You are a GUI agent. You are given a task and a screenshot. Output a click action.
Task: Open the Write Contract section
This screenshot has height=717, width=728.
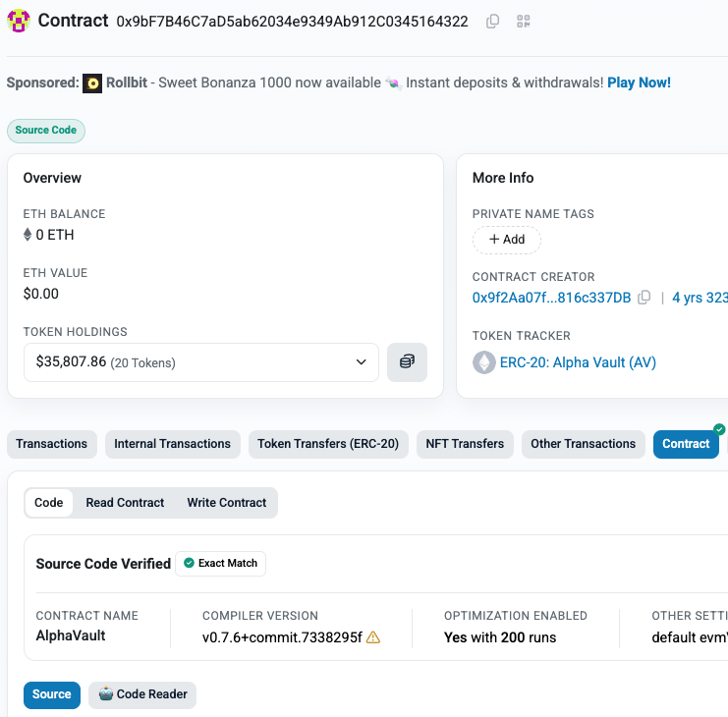click(227, 503)
